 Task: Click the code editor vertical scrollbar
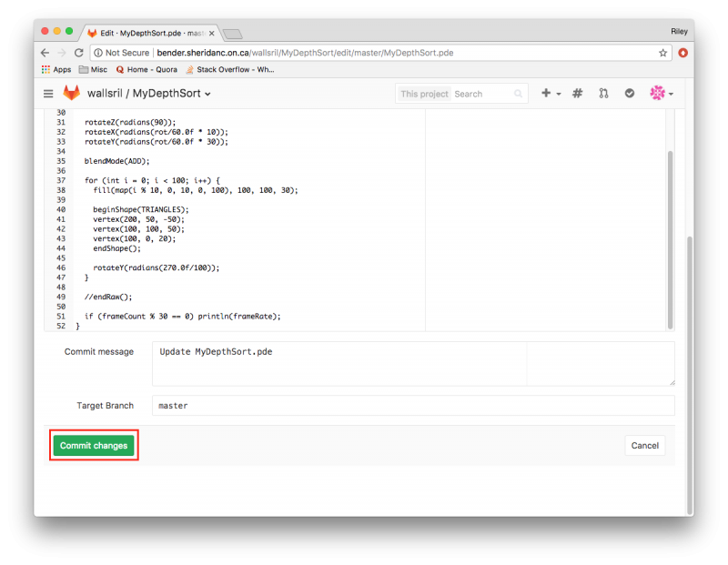click(x=670, y=239)
